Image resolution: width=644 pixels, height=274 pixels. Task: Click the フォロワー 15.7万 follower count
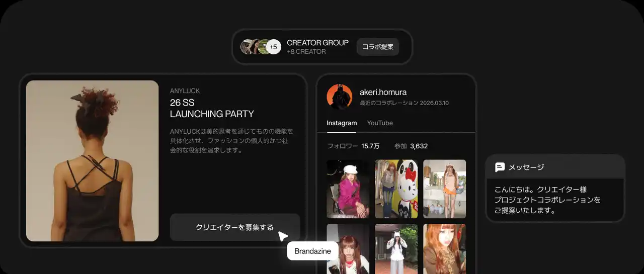(353, 146)
